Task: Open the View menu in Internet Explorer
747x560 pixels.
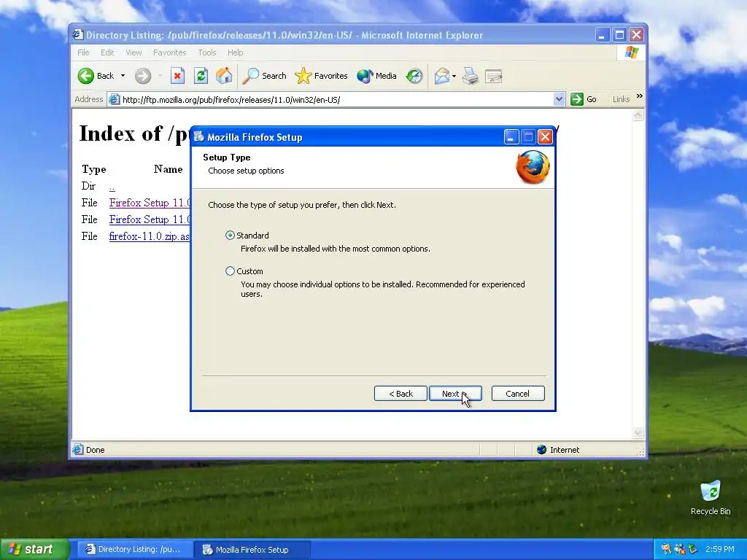Action: click(134, 52)
